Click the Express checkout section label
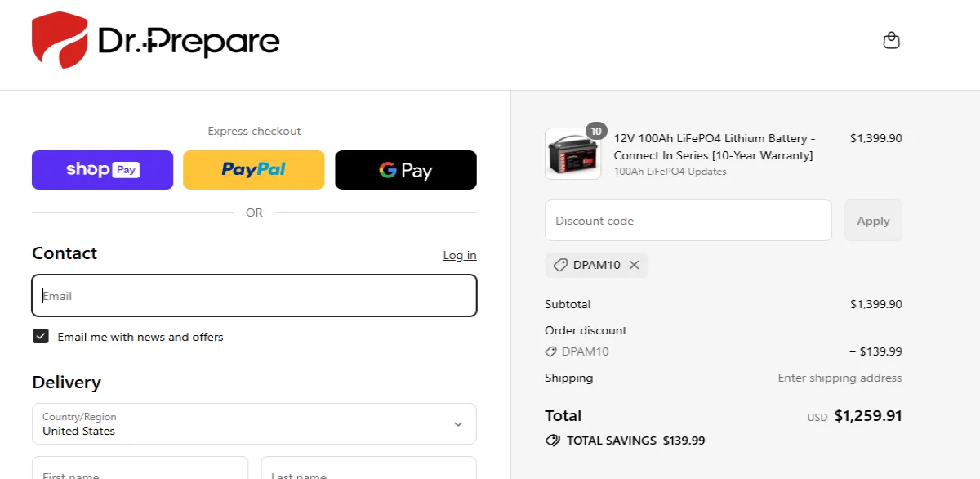The image size is (980, 479). coord(253,131)
